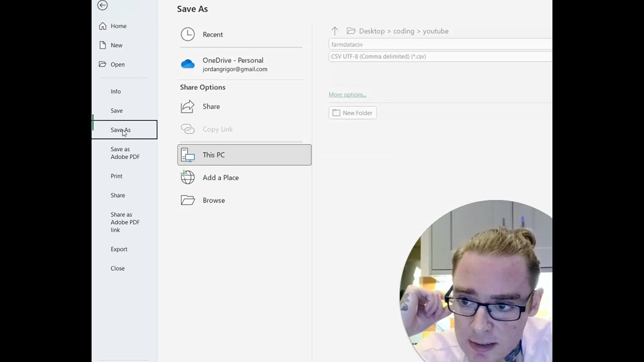Click the New document icon
Viewport: 644px width, 362px height.
[x=103, y=45]
